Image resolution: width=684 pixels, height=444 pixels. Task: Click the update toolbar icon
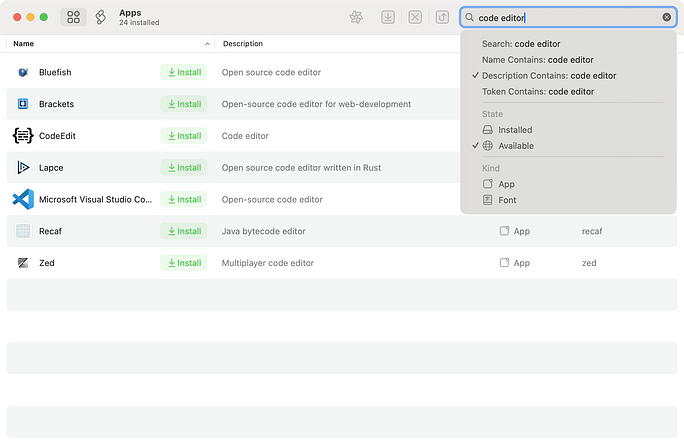click(x=442, y=17)
